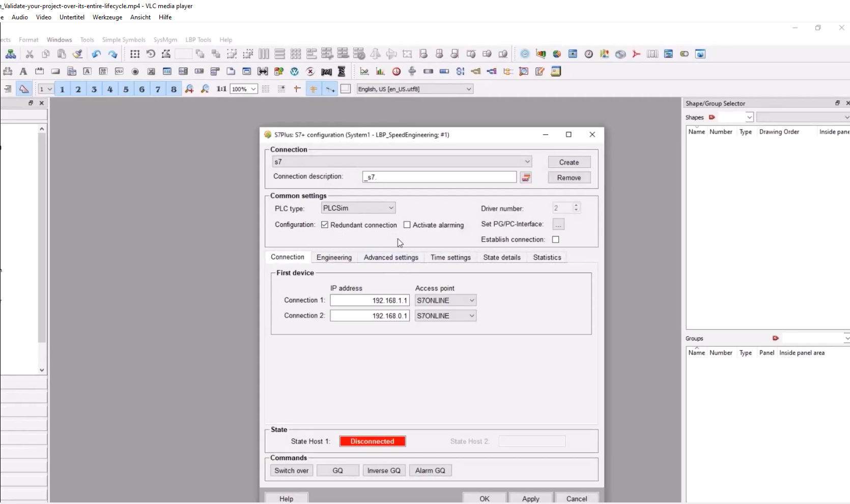The width and height of the screenshot is (850, 504).
Task: Click the map widget icon
Action: [x=605, y=54]
